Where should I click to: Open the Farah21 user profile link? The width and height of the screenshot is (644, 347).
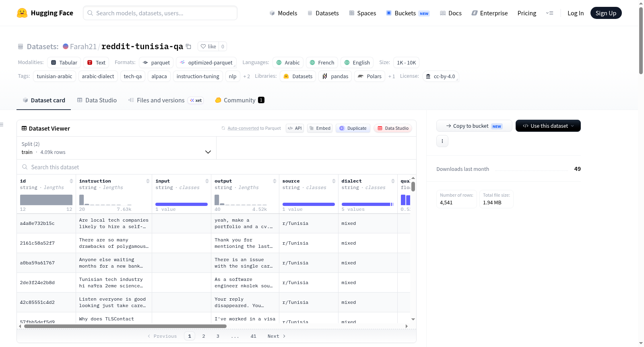coord(83,46)
